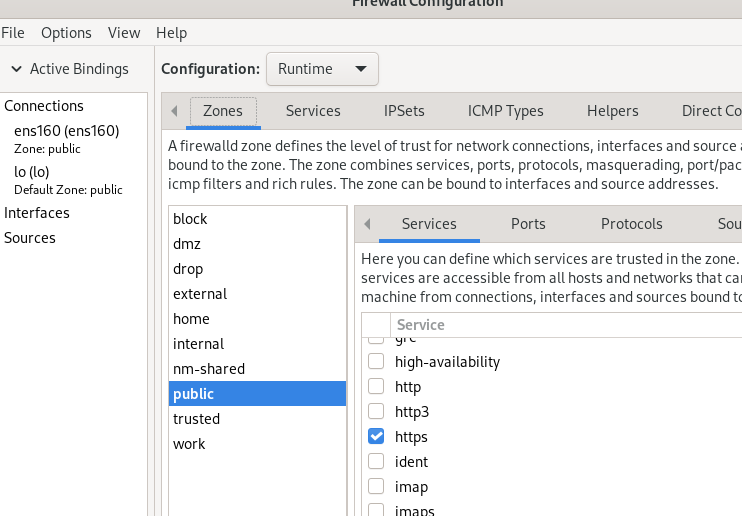Open the Options menu
The image size is (742, 516).
coord(66,32)
